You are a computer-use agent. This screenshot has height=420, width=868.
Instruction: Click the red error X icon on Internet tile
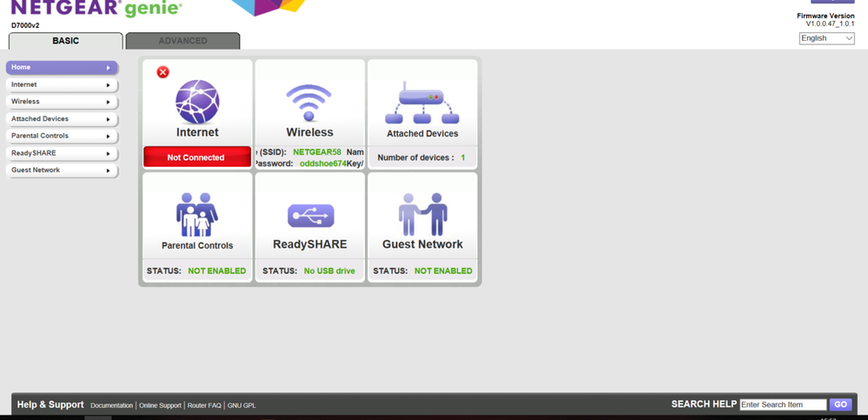162,72
